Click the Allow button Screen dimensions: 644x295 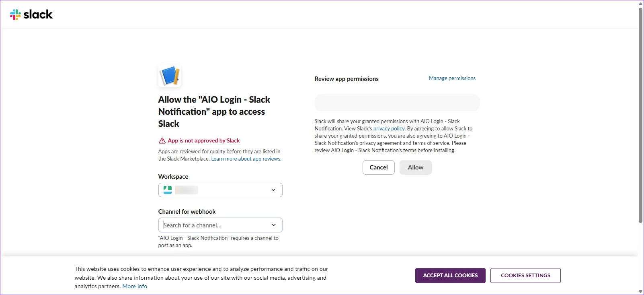coord(416,167)
